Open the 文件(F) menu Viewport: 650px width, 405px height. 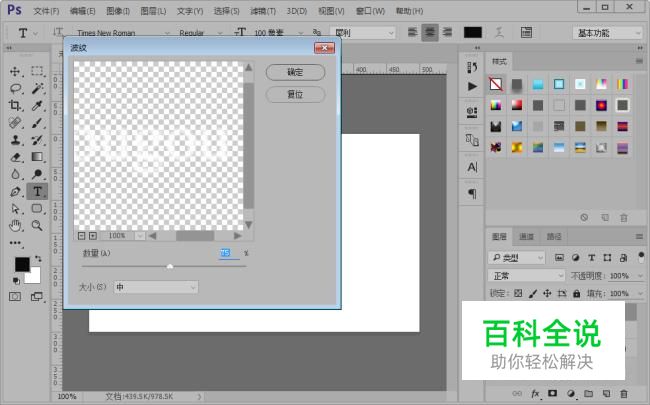[46, 11]
